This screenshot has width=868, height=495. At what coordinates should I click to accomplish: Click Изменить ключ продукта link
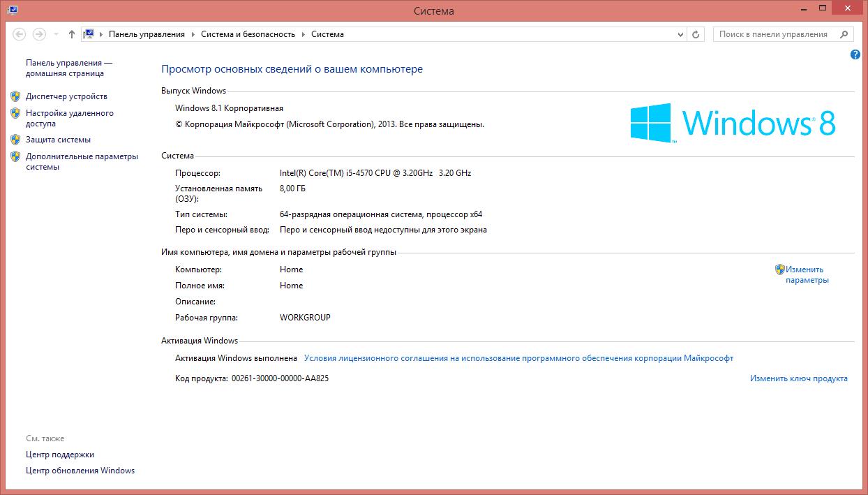click(799, 378)
